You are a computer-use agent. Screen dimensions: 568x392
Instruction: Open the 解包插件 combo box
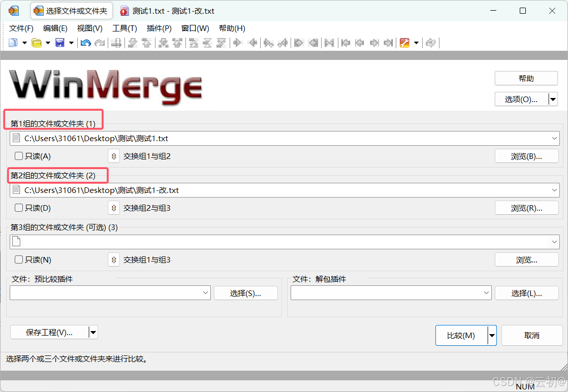[391, 293]
